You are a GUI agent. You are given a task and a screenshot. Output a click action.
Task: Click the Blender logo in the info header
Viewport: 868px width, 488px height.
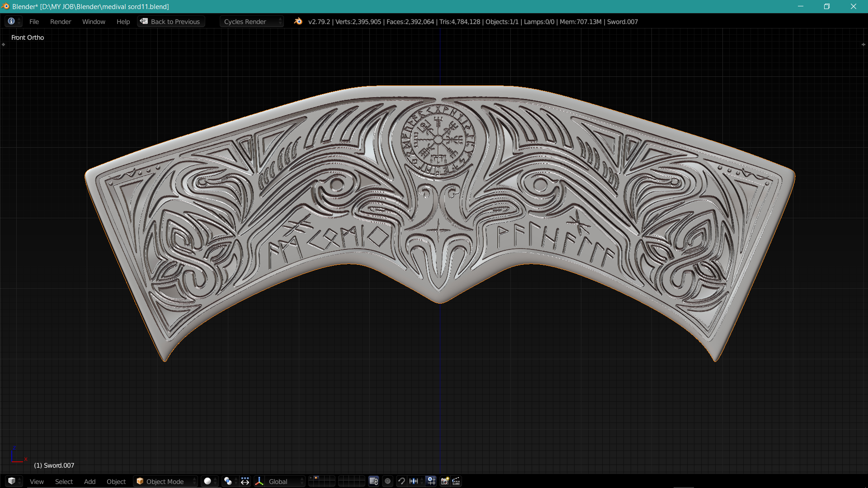(x=298, y=21)
